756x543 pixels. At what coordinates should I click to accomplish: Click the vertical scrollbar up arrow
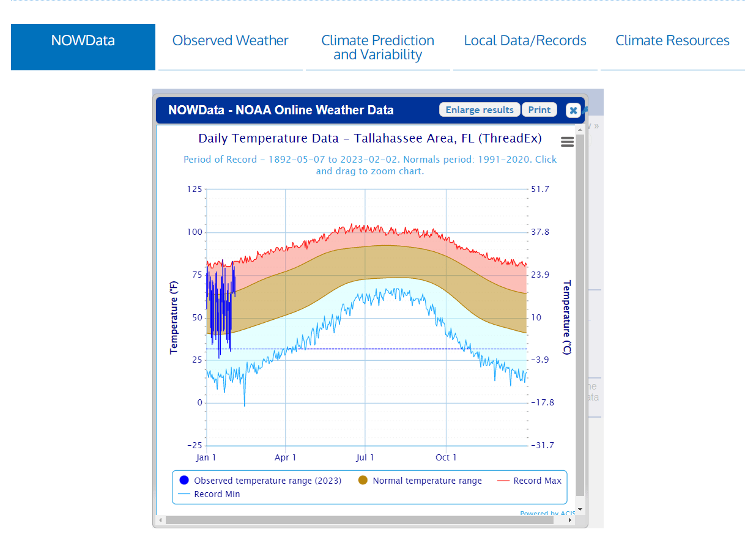coord(580,130)
